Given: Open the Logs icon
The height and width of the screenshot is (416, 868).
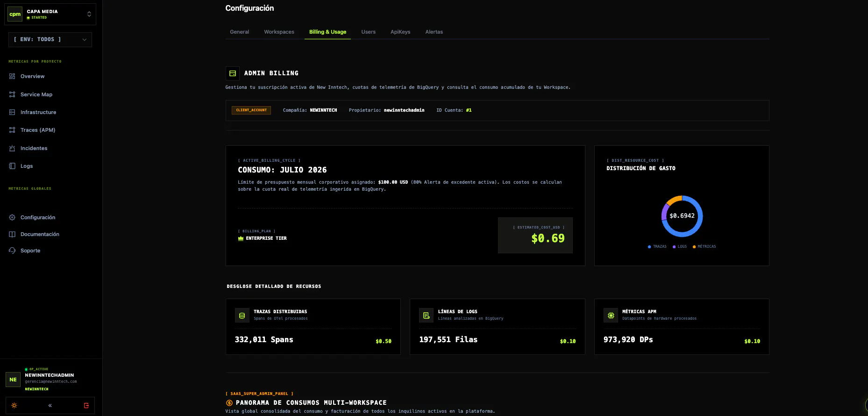Looking at the screenshot, I should [12, 166].
